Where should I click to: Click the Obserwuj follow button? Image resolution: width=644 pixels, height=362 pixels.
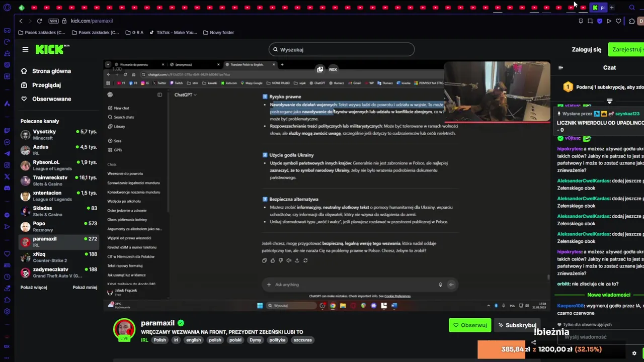469,325
